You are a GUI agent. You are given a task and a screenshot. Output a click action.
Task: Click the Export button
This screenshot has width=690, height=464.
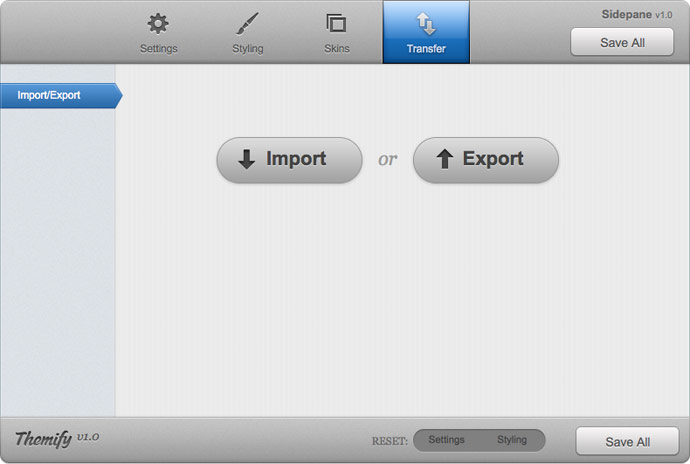tap(485, 160)
